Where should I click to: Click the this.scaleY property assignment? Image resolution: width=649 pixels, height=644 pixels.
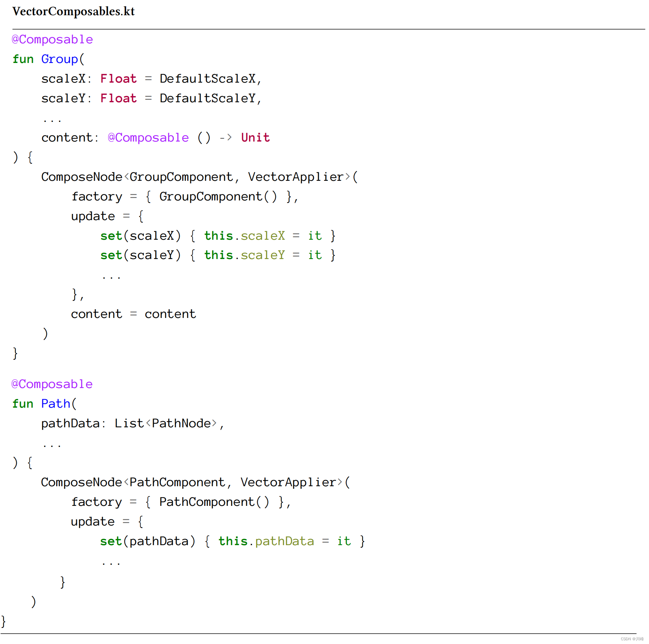pyautogui.click(x=245, y=255)
